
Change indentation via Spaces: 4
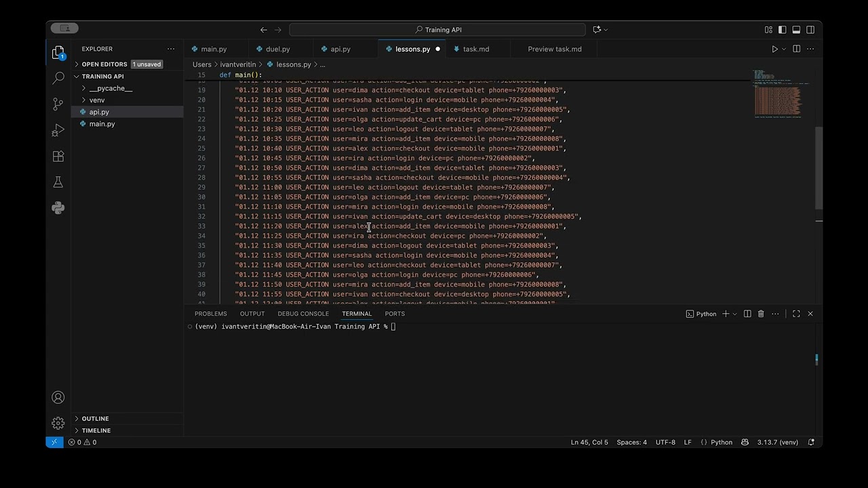[631, 442]
